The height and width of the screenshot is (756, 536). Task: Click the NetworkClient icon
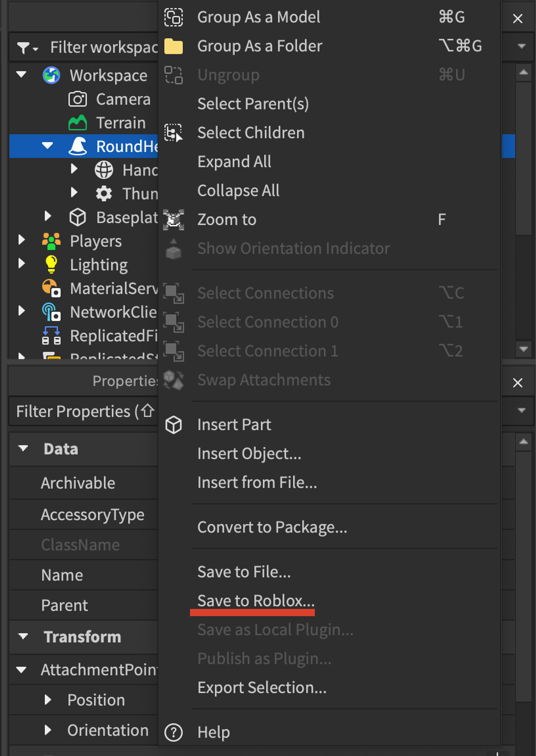point(52,312)
